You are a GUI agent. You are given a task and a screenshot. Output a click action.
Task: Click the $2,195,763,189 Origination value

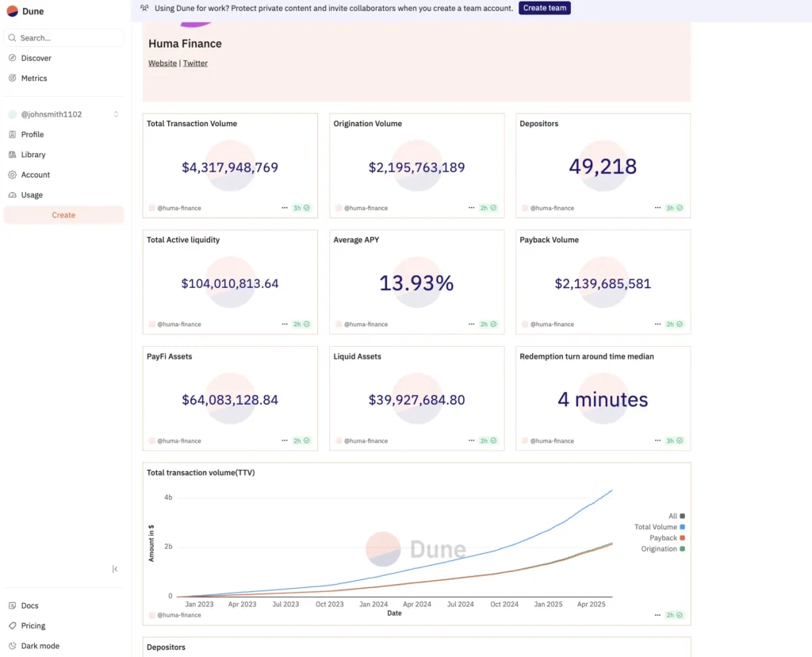pos(416,167)
